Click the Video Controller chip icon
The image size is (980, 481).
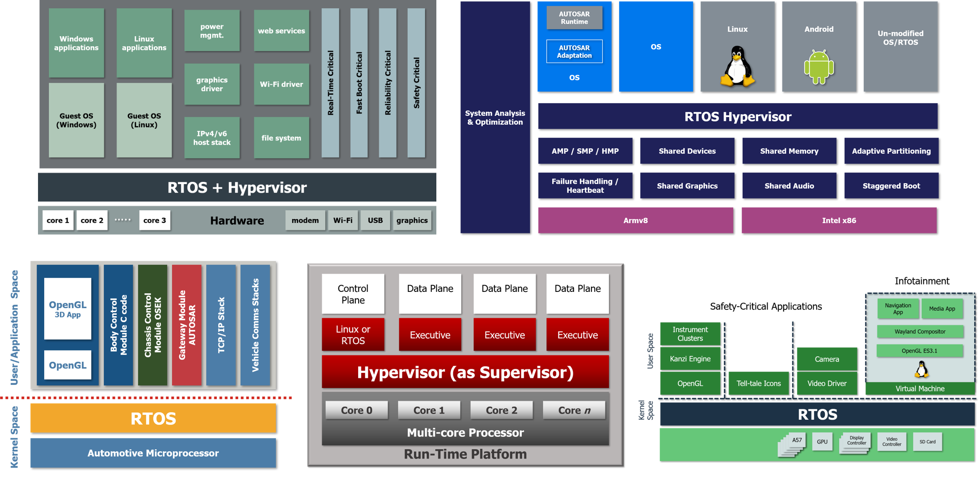click(x=891, y=442)
